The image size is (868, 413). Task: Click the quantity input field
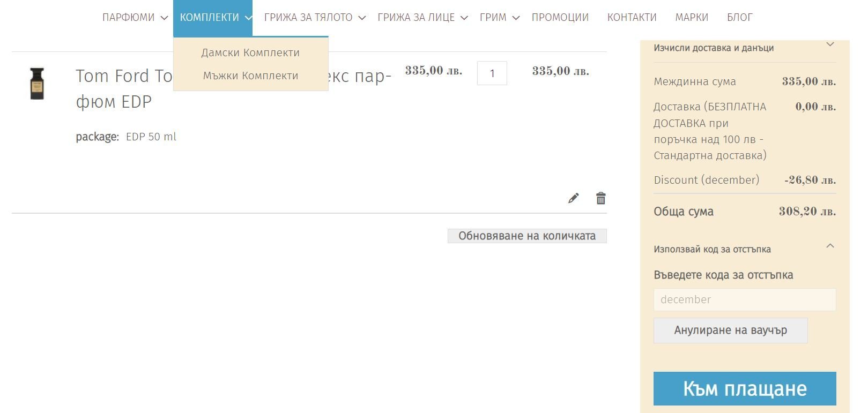tap(492, 73)
